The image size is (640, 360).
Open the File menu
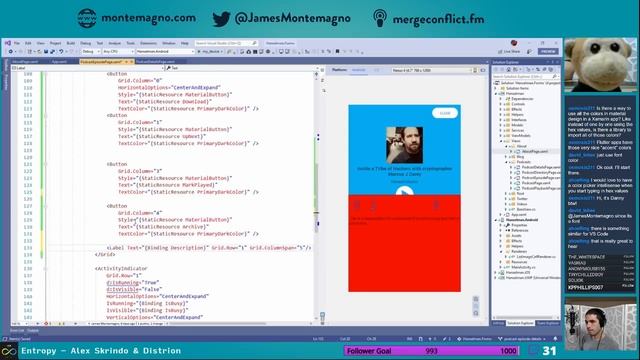pos(17,43)
